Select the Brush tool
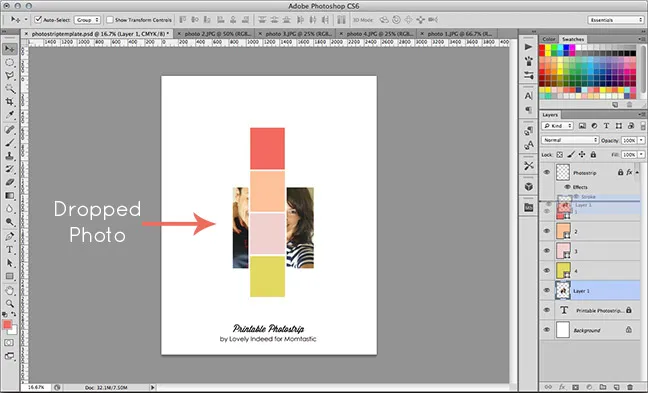The width and height of the screenshot is (648, 393). tap(10, 143)
